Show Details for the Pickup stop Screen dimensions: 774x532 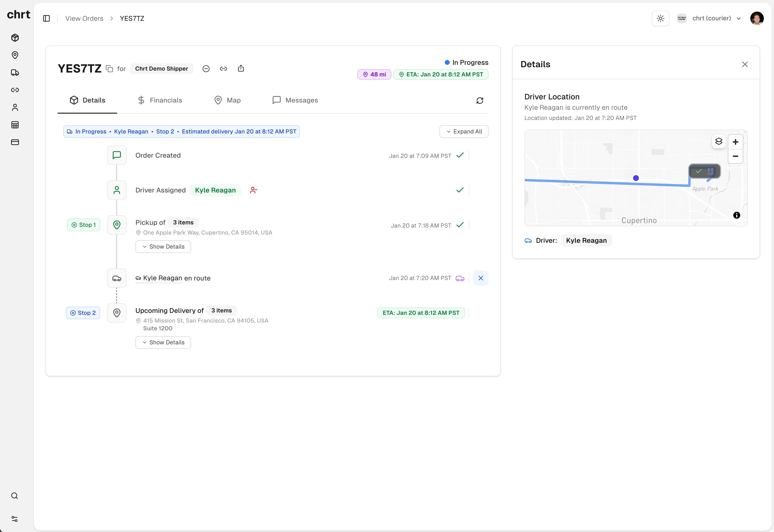point(163,246)
